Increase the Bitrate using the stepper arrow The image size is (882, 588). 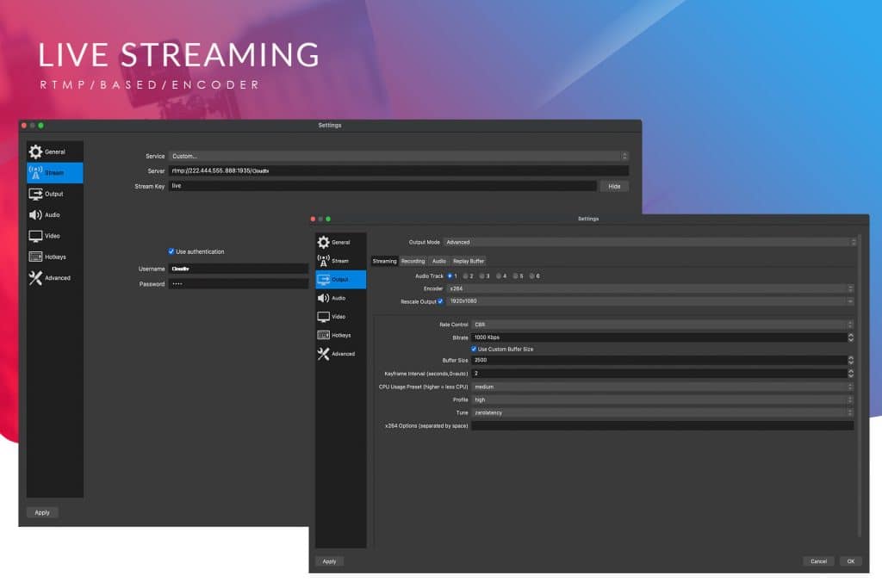click(x=851, y=334)
